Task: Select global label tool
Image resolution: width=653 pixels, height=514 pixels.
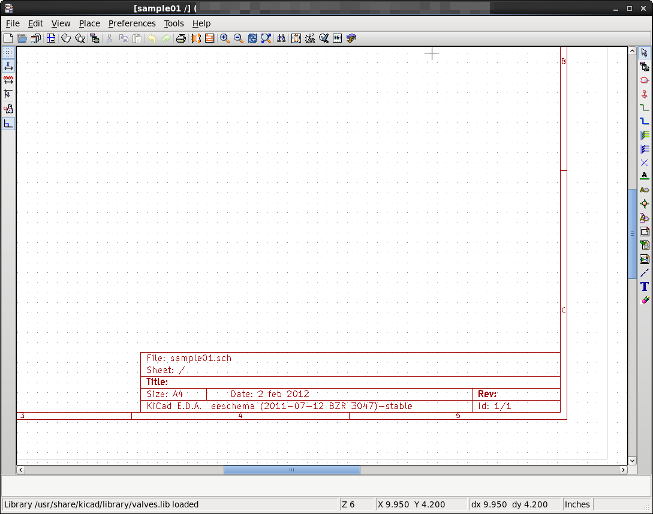Action: tap(644, 190)
